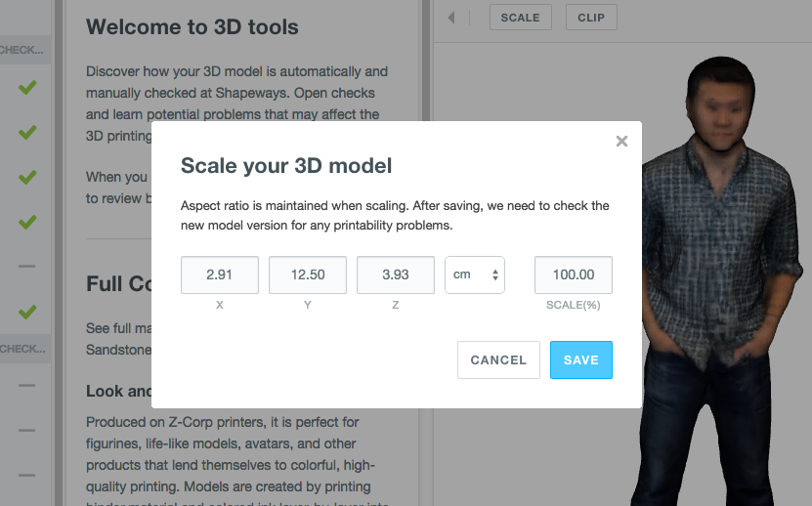Select the second green checkmark from top
The width and height of the screenshot is (812, 506).
(27, 133)
